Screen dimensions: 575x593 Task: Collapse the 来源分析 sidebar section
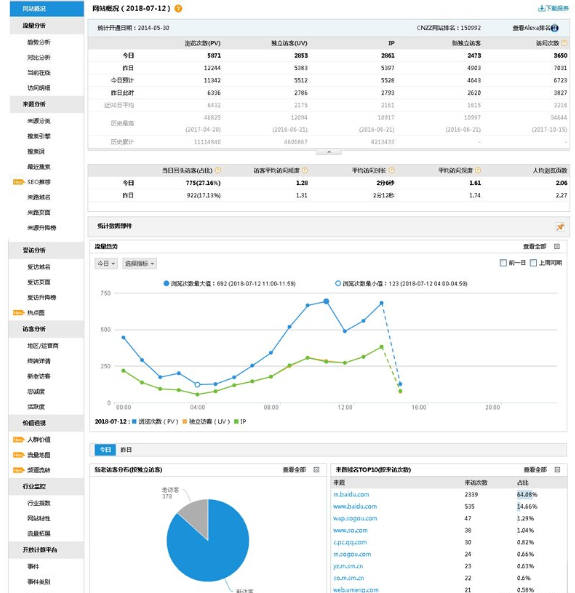pos(46,104)
